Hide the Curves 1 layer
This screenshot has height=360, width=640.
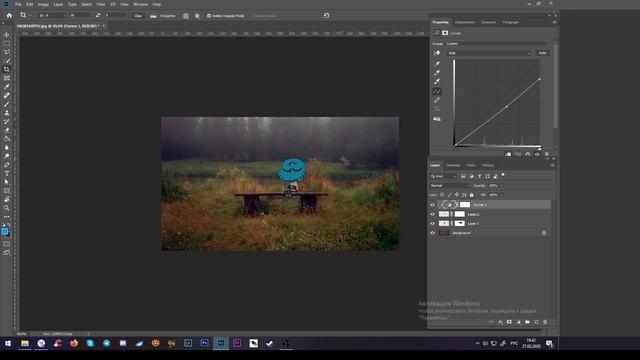[x=433, y=205]
